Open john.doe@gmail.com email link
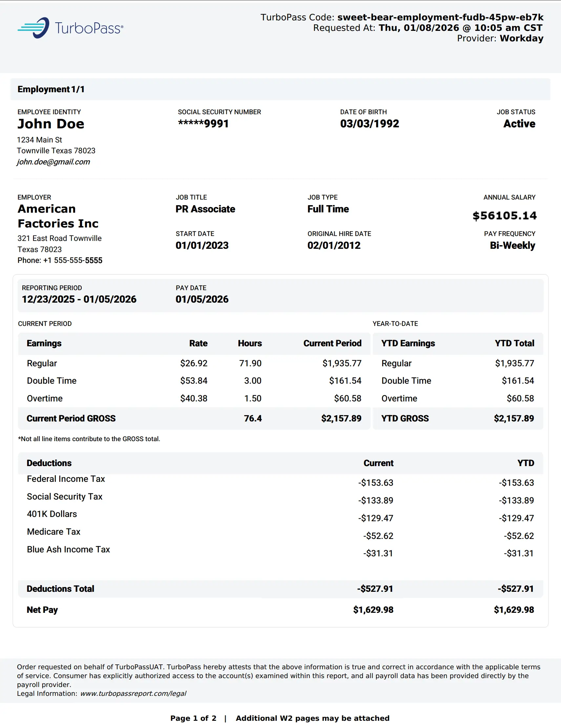The height and width of the screenshot is (728, 561). (53, 162)
